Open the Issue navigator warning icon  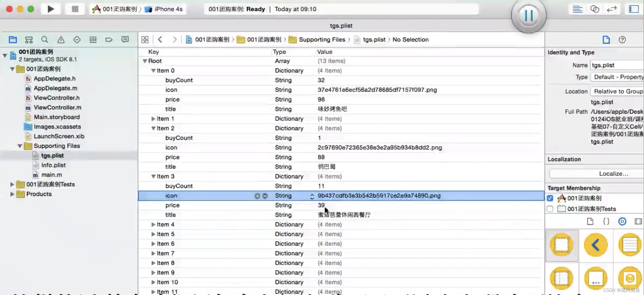point(61,40)
